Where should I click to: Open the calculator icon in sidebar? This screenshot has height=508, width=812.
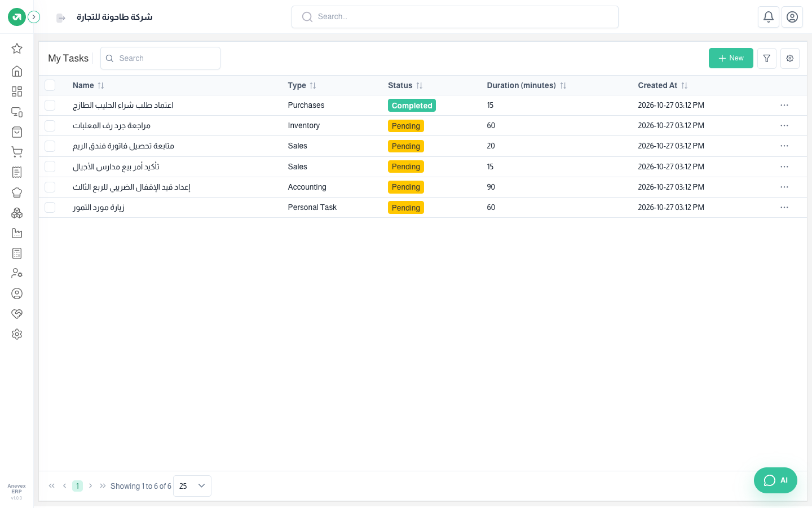click(17, 253)
